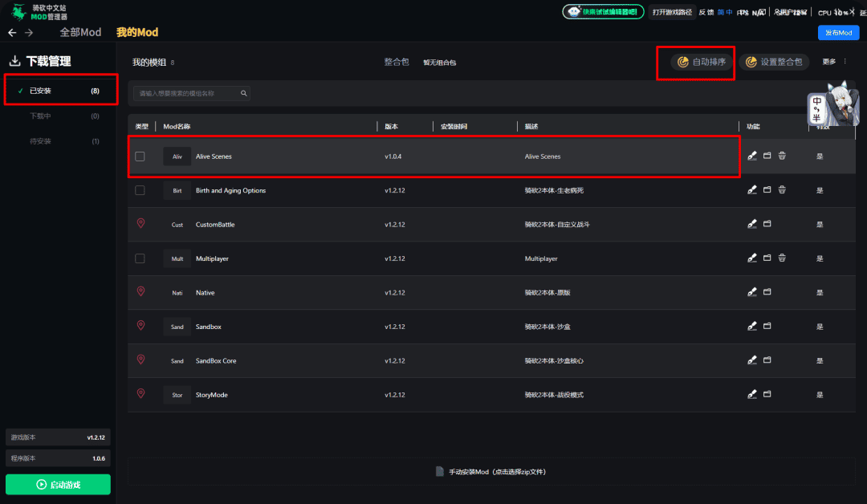This screenshot has width=867, height=504.
Task: Focus the mod name search field
Action: [187, 94]
